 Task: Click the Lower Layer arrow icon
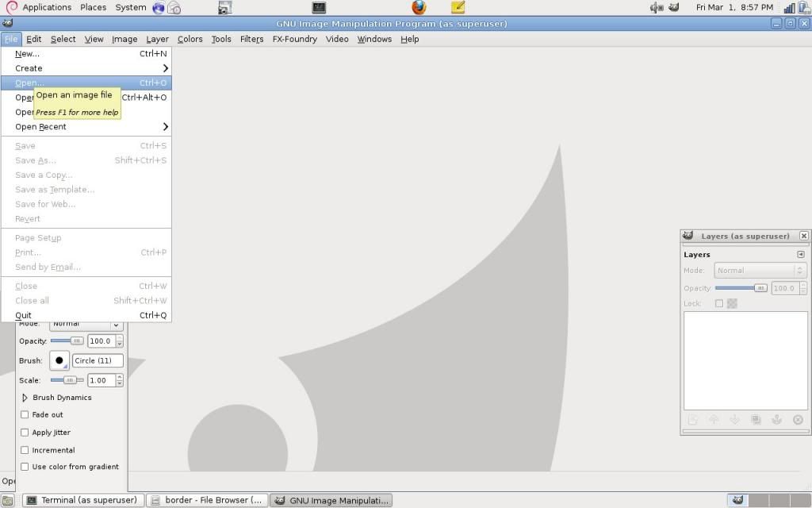[735, 420]
